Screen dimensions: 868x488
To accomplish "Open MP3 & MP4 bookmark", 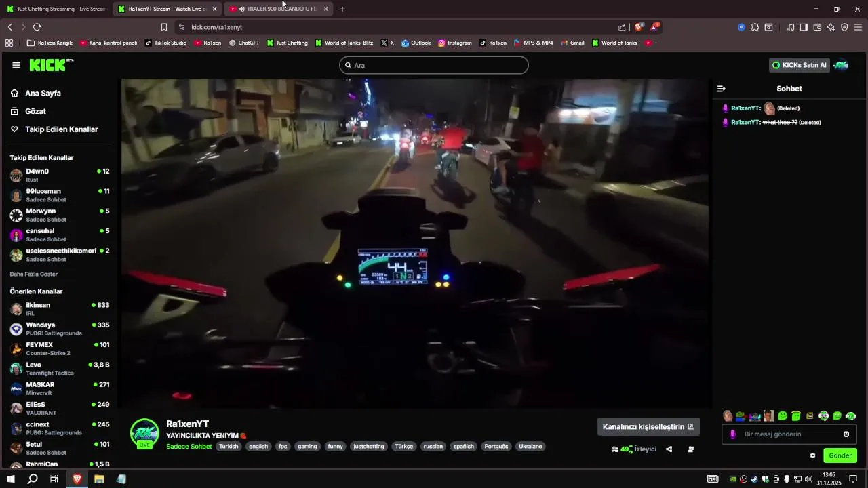I will pyautogui.click(x=533, y=43).
